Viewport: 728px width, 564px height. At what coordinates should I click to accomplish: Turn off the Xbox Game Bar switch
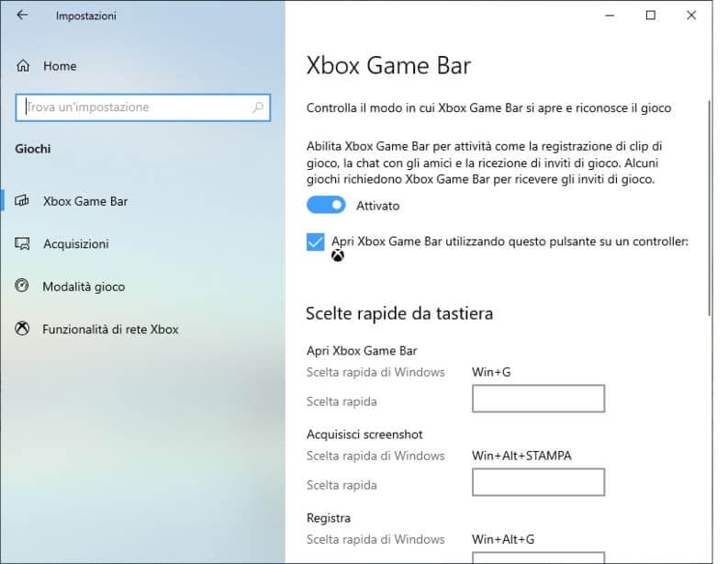(326, 205)
